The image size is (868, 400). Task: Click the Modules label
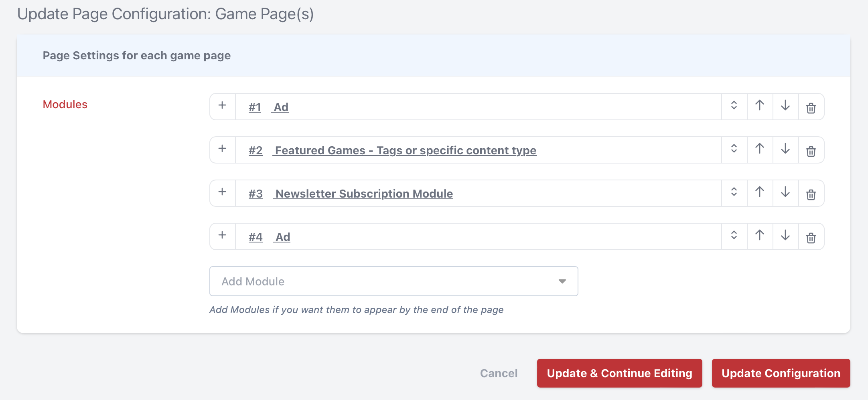click(x=65, y=104)
